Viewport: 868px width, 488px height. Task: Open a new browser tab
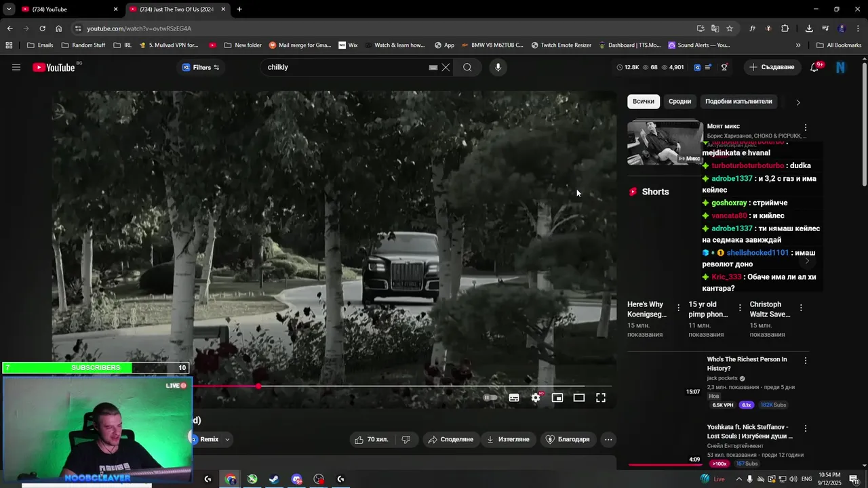coord(239,9)
